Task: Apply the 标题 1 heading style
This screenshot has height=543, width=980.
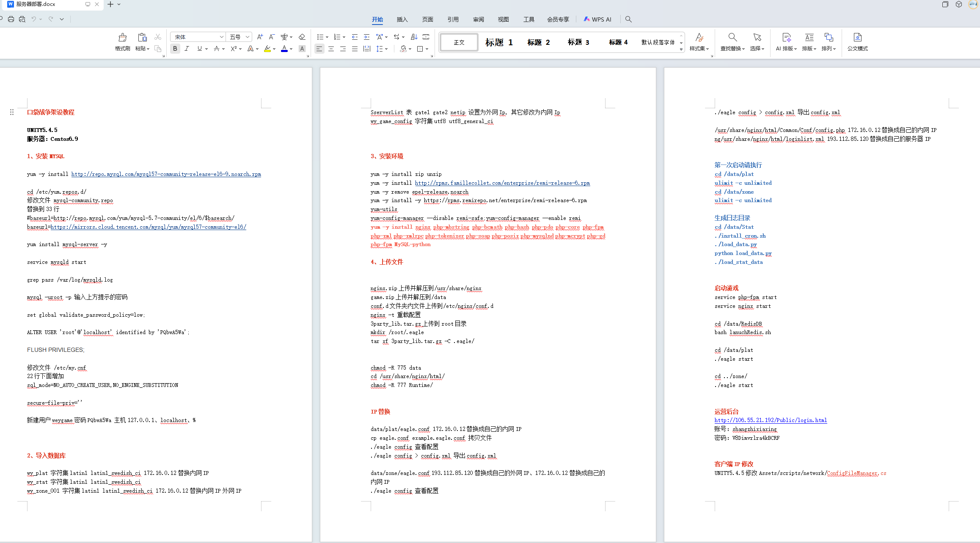Action: click(498, 42)
